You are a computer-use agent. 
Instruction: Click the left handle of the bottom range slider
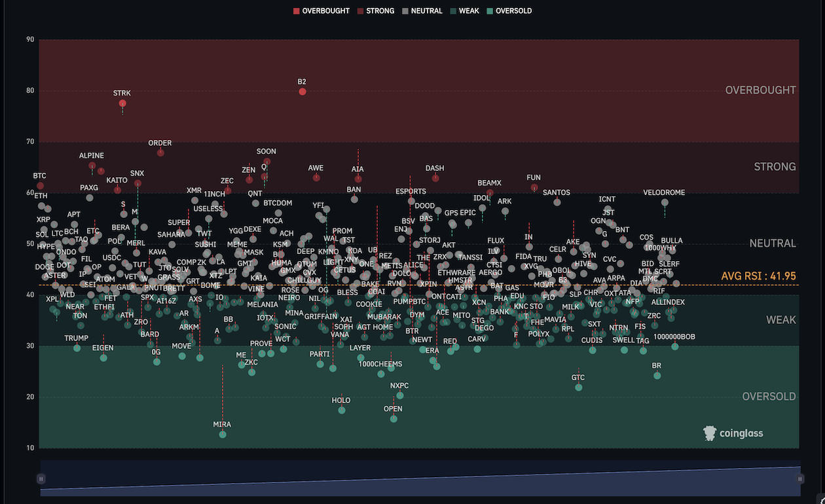click(41, 478)
